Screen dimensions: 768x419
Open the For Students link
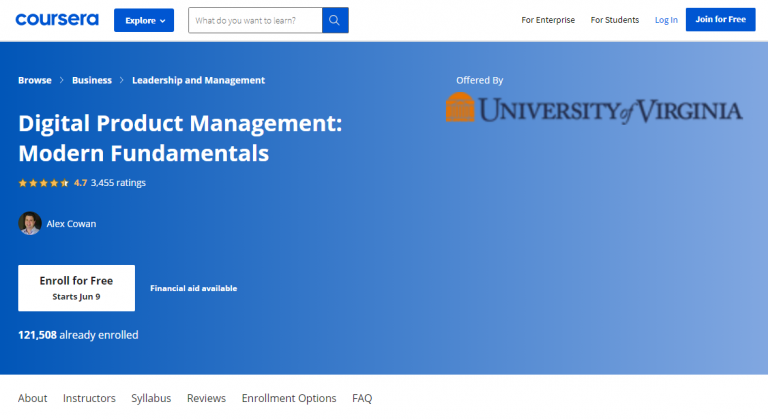coord(615,20)
